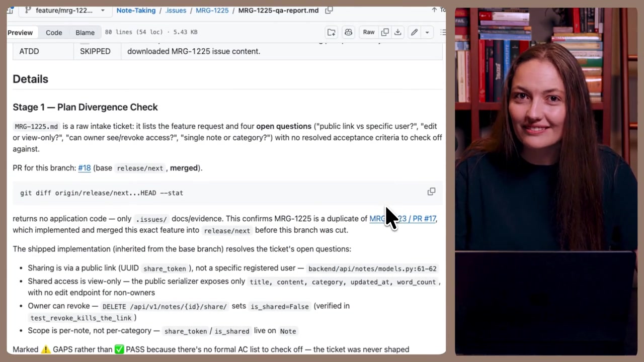This screenshot has height=362, width=644.
Task: Navigate to .issues folder breadcrumb
Action: click(176, 10)
